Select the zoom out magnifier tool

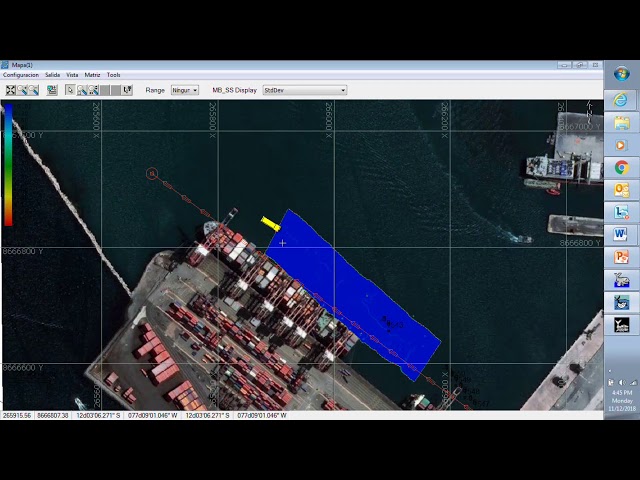33,90
